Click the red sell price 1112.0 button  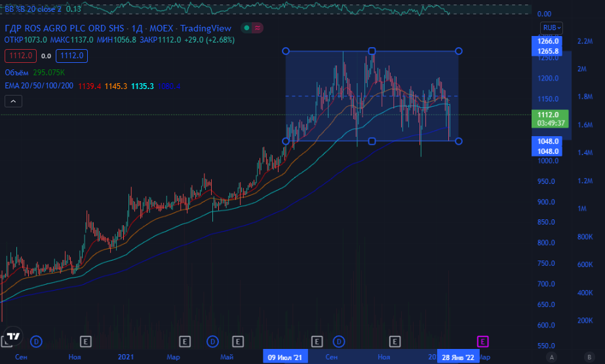pos(20,56)
